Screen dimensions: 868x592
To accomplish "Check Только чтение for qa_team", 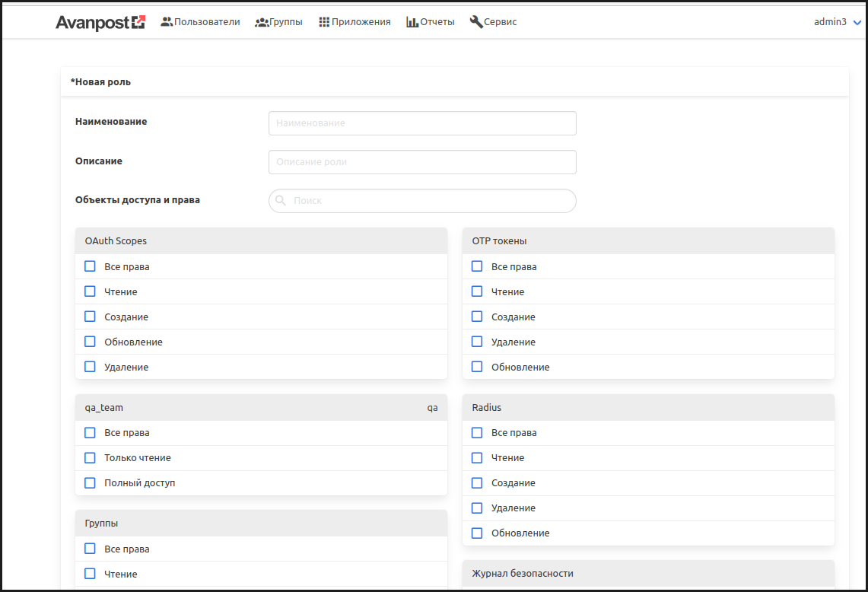I will coord(91,458).
